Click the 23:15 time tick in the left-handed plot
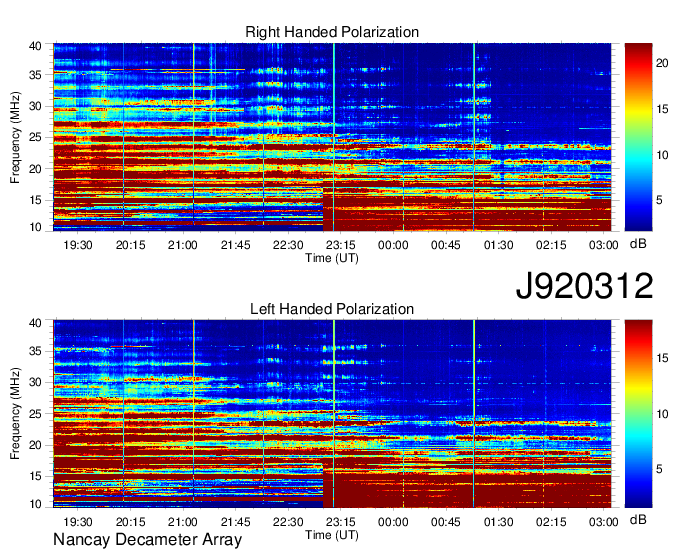680x552 pixels. pos(340,522)
